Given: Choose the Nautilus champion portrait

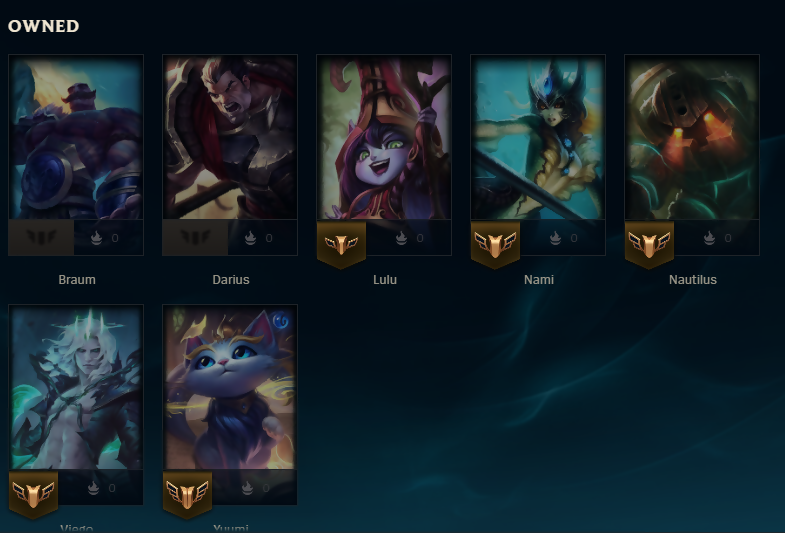Looking at the screenshot, I should tap(692, 137).
